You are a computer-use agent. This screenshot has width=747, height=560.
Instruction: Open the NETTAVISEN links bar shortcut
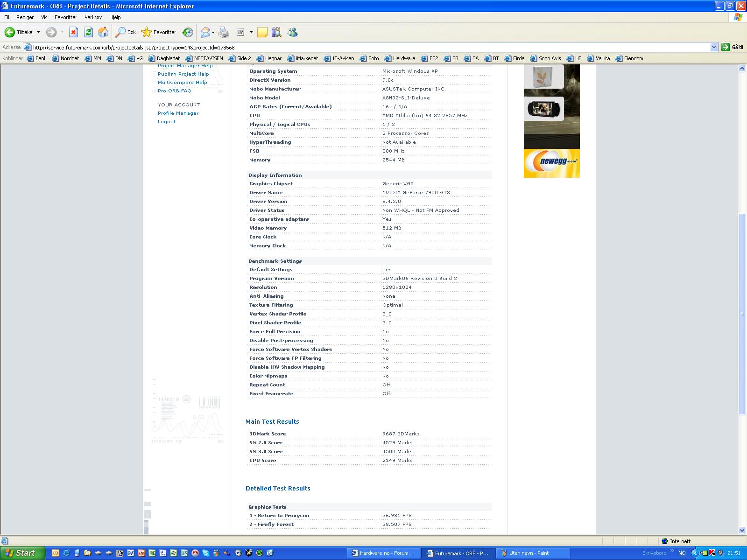coord(204,58)
